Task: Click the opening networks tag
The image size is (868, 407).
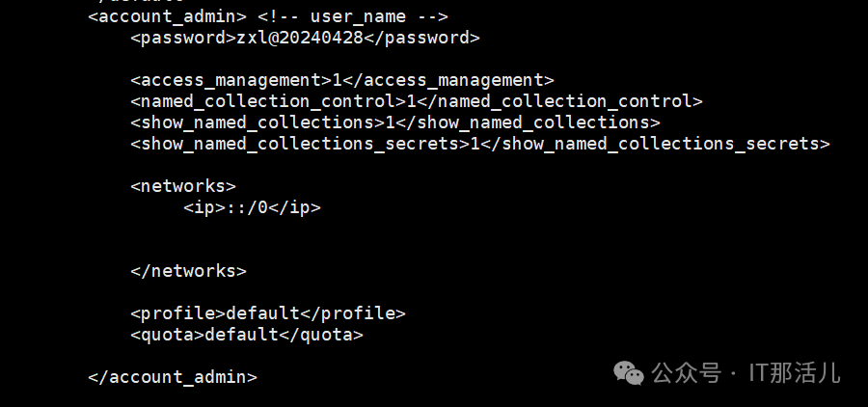Action: [x=183, y=186]
